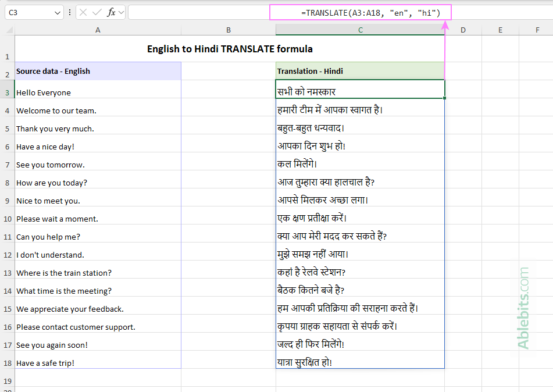
Task: Click Hindi cell 'जल्द ही फिर मिलेंगे!'
Action: (360, 341)
